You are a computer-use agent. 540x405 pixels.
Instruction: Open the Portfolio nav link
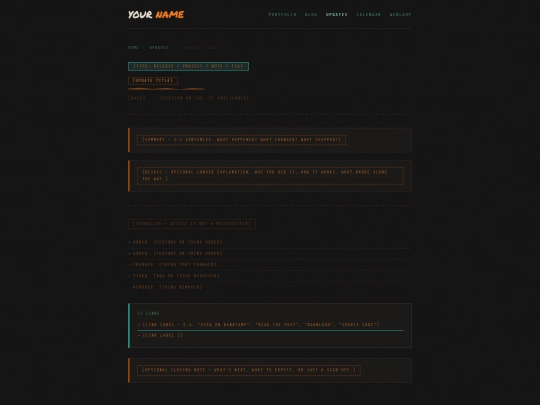click(282, 14)
